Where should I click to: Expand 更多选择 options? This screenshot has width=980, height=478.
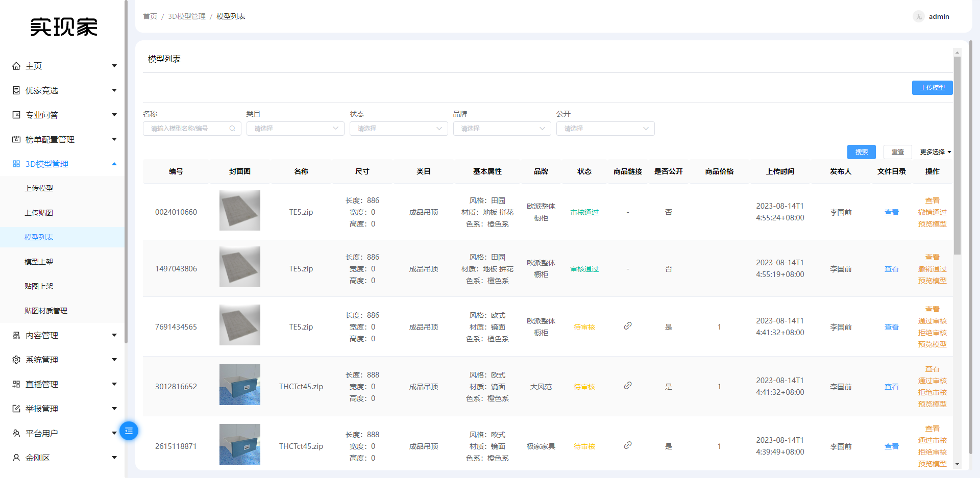(936, 152)
